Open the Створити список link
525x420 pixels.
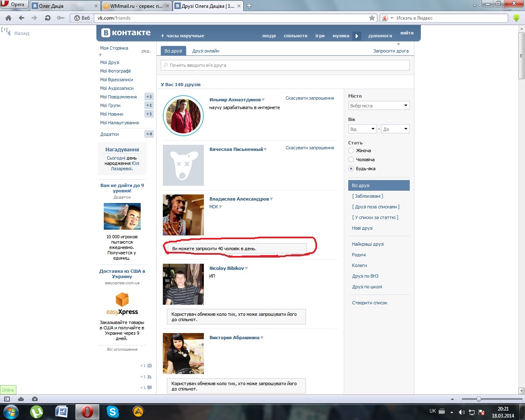click(370, 303)
